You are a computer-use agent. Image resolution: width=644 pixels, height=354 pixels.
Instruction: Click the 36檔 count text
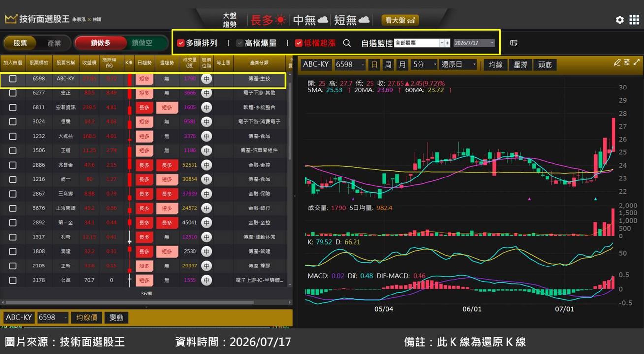(x=146, y=294)
